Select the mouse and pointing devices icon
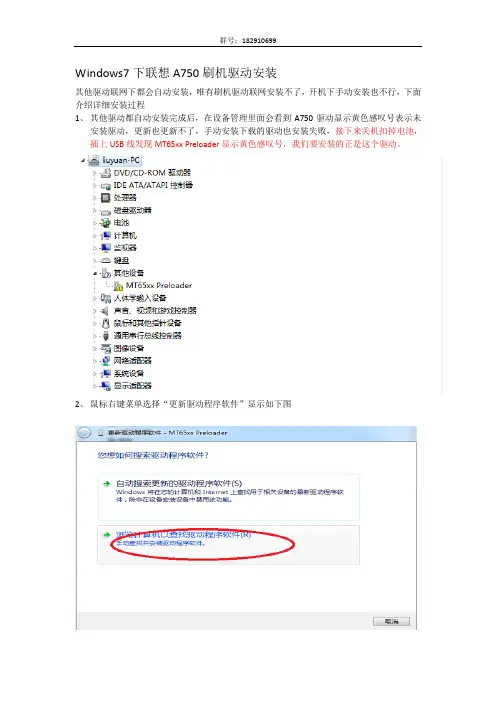 pos(106,323)
